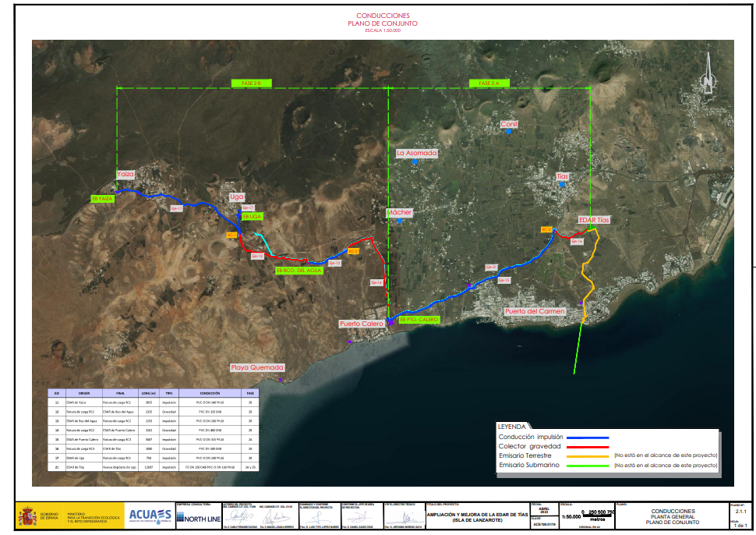Click the orange RC-2 marker on the pipeline
The height and width of the screenshot is (535, 756).
tap(353, 251)
